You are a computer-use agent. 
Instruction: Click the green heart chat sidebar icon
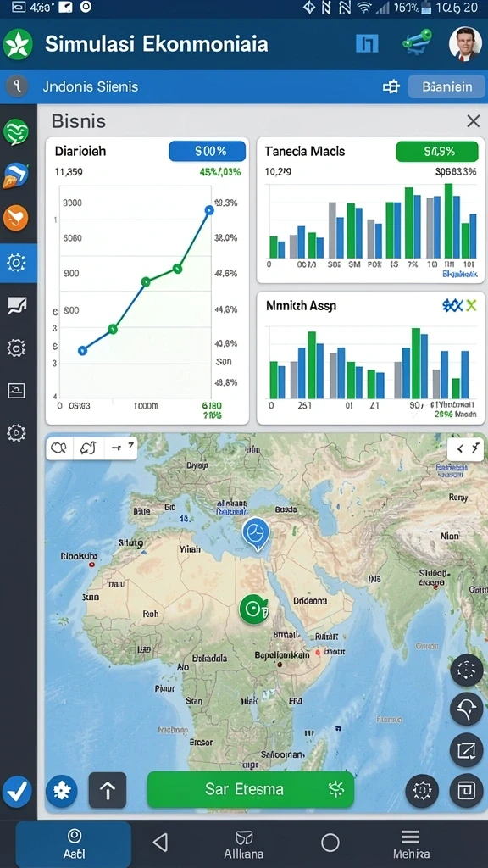click(16, 132)
